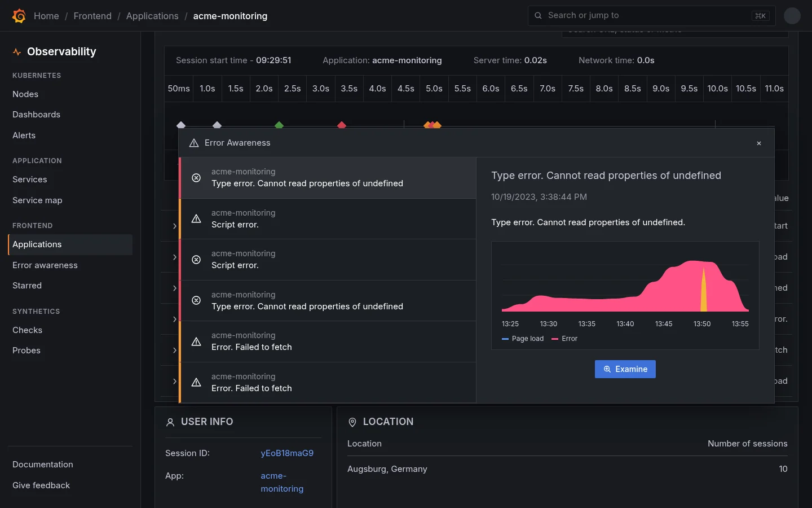
Task: Click the Number of sessions column header
Action: coord(748,444)
